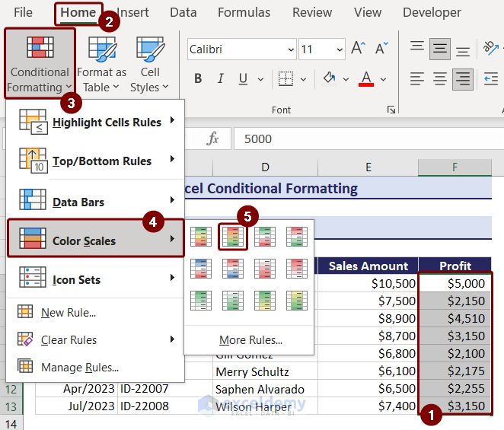Switch to the Review tab

coord(312,12)
